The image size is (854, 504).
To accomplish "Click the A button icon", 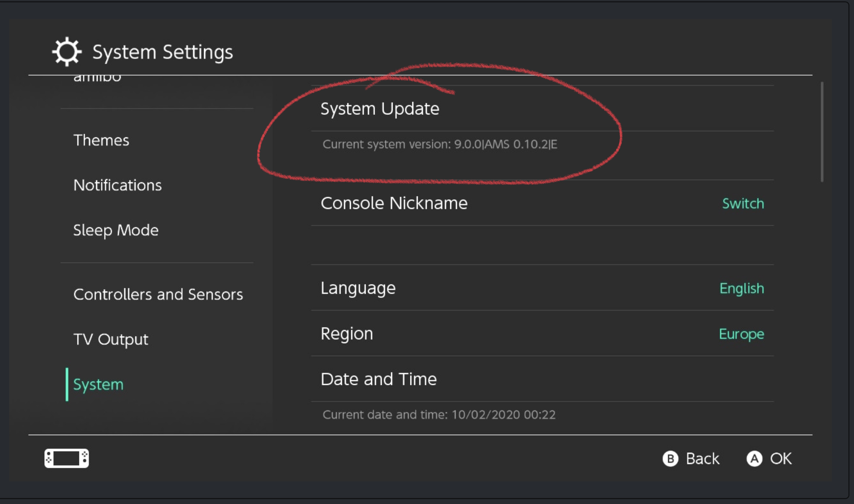I will pos(754,459).
